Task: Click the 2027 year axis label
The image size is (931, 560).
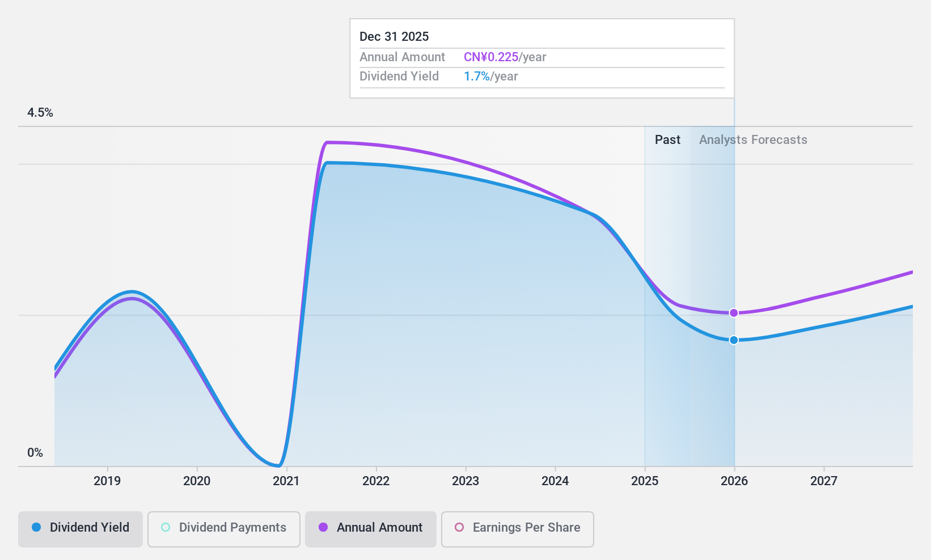Action: click(824, 481)
